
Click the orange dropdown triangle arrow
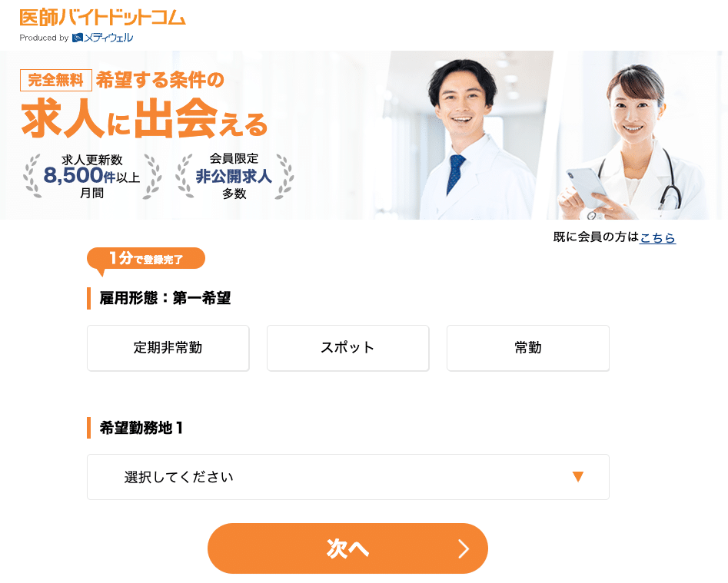coord(577,477)
